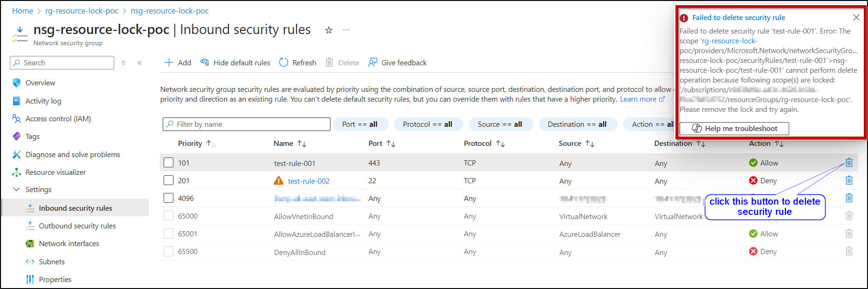
Task: Favorite the page with the star icon
Action: coord(329,30)
